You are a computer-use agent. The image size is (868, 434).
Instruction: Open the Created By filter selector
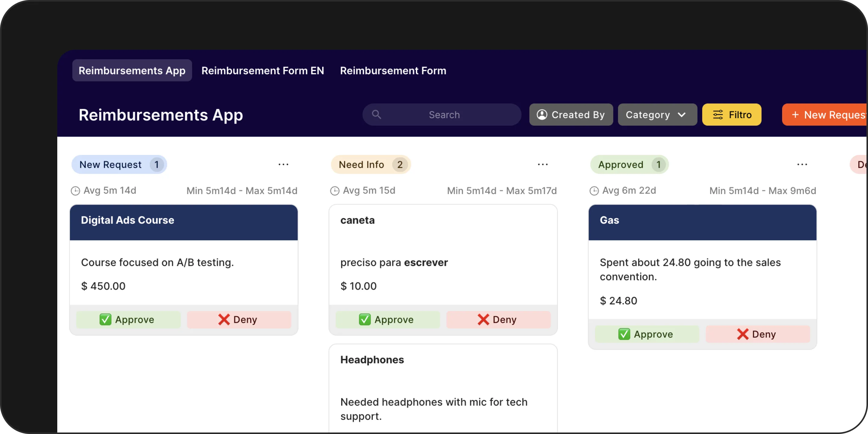pyautogui.click(x=571, y=115)
